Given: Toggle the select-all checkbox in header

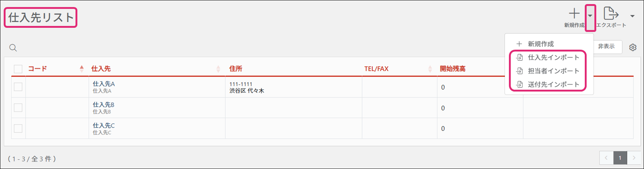Looking at the screenshot, I should [x=18, y=69].
